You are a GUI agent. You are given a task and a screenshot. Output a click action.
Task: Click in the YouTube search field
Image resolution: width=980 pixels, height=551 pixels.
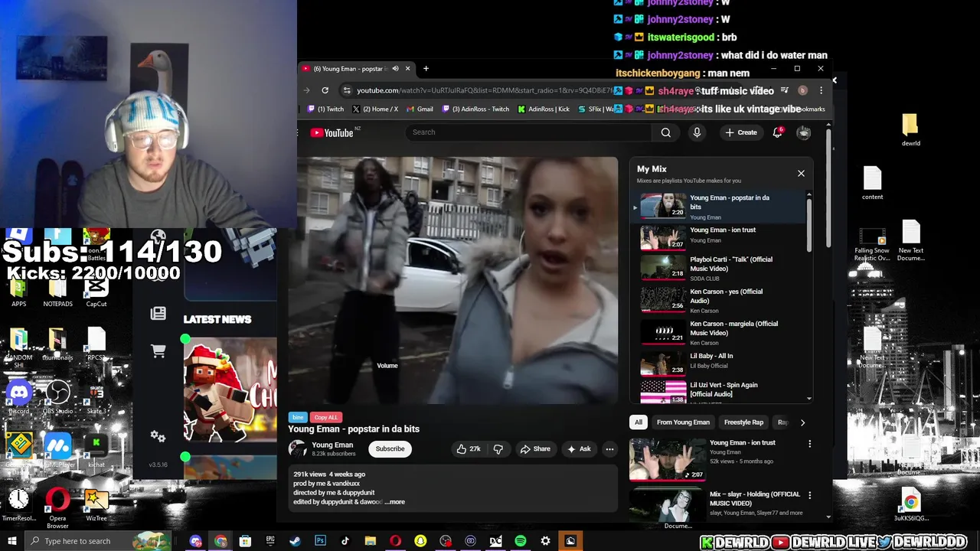point(528,132)
